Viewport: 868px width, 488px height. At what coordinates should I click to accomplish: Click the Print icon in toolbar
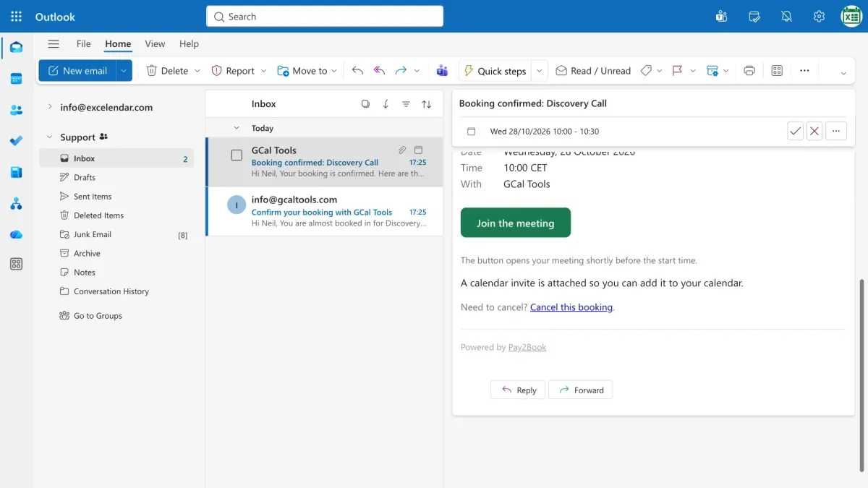pyautogui.click(x=749, y=71)
